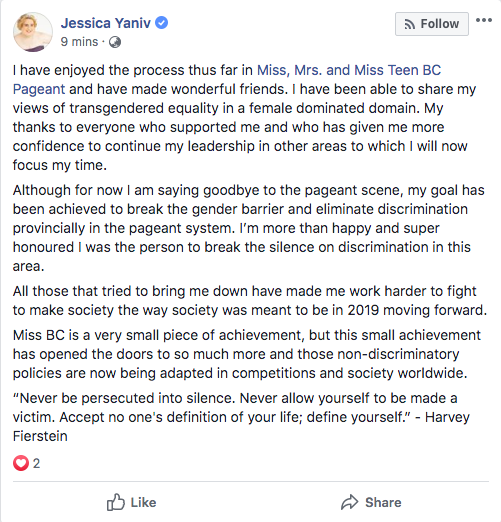Viewport: 501px width, 522px height.
Task: Click the 'Pageant' linked word on second line
Action: pos(39,89)
